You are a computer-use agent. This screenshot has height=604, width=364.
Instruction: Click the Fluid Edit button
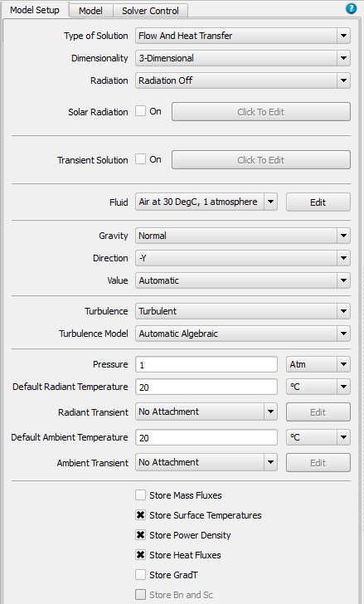pyautogui.click(x=318, y=202)
